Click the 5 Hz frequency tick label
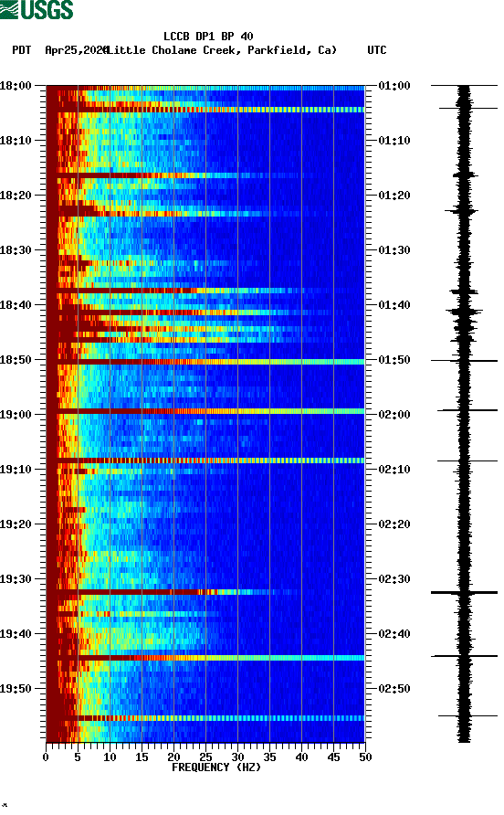The image size is (504, 815). [x=78, y=757]
